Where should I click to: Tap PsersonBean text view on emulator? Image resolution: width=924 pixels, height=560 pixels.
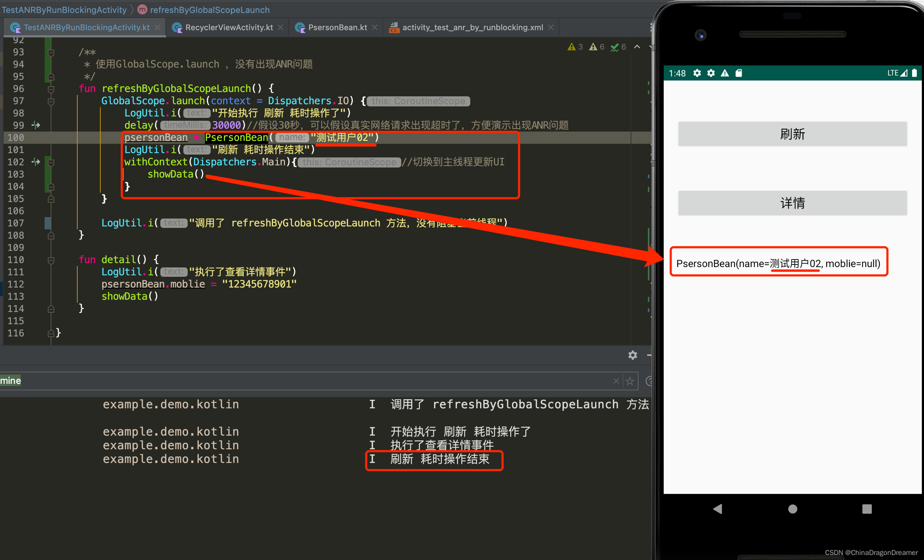click(778, 263)
